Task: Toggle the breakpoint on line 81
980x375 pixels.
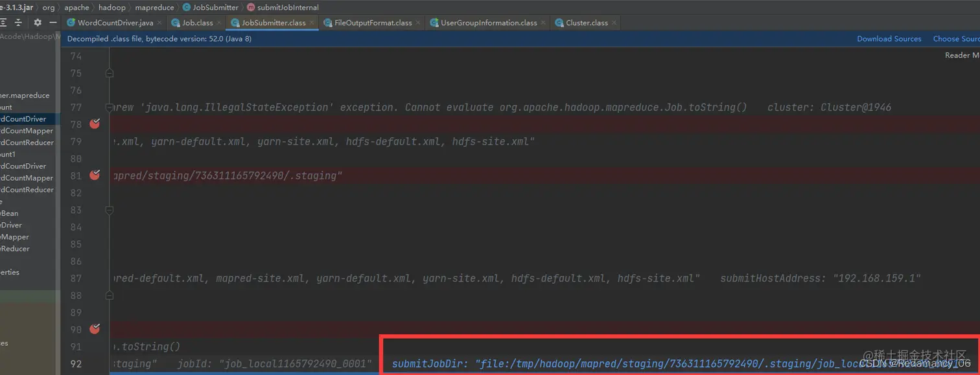Action: click(x=95, y=175)
